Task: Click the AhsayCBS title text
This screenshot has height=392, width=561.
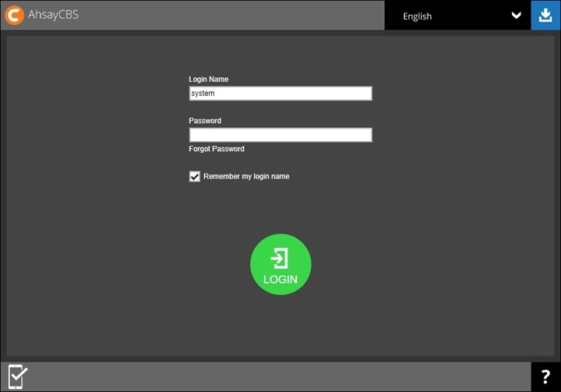Action: [55, 15]
